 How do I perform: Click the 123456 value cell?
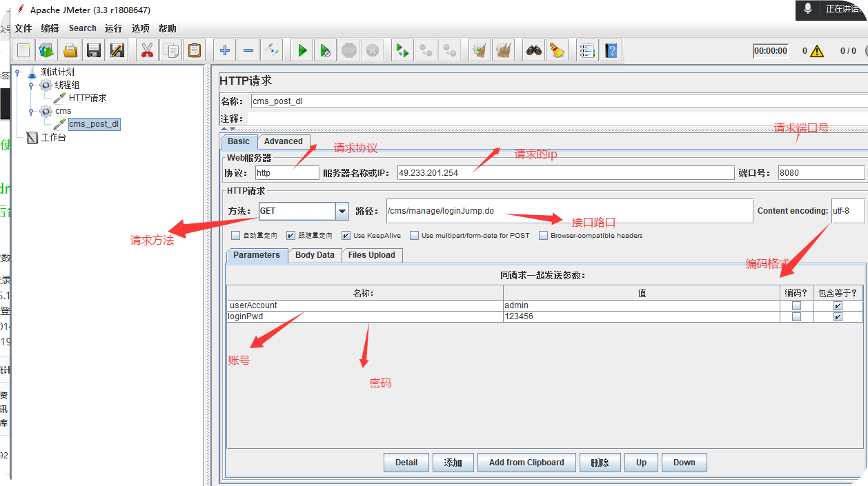[641, 317]
